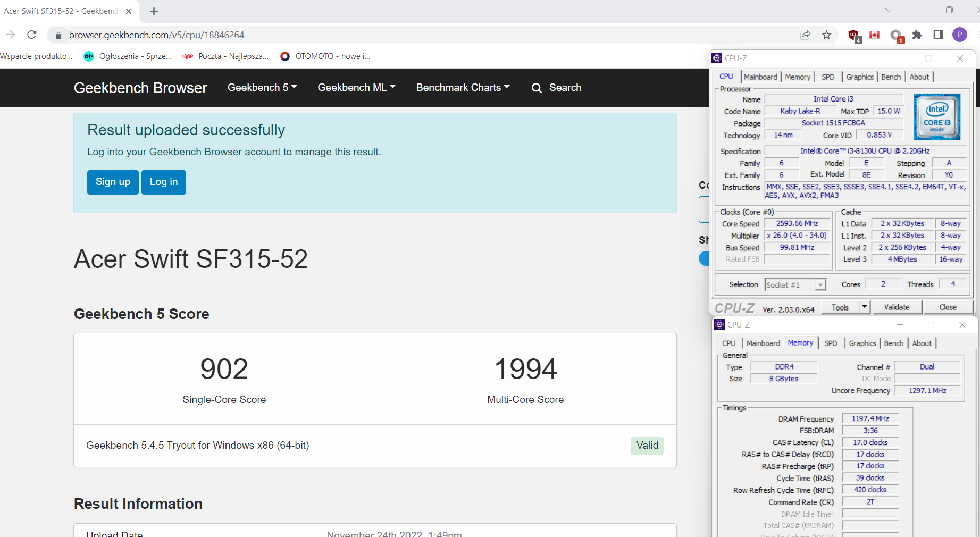
Task: Click the single-core score 902
Action: (x=224, y=369)
